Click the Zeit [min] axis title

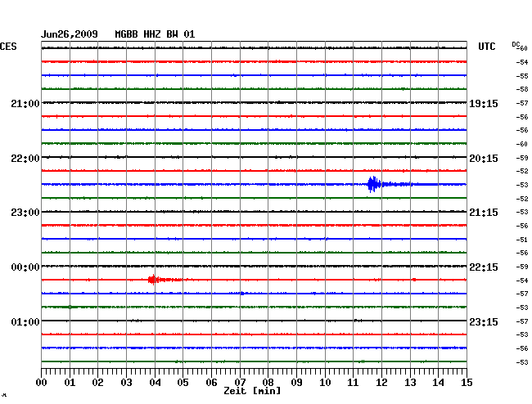tap(252, 391)
